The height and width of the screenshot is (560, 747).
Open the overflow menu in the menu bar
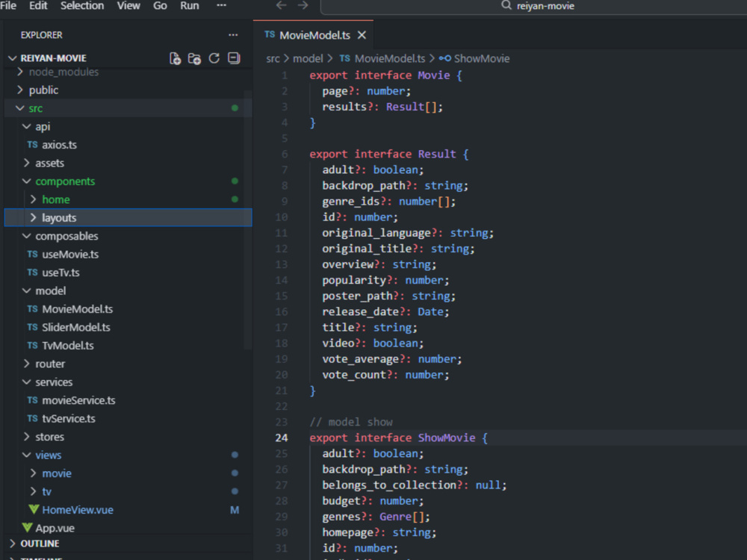(222, 6)
